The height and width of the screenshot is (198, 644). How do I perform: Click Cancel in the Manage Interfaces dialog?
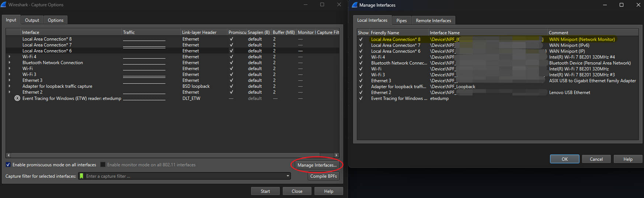(596, 159)
